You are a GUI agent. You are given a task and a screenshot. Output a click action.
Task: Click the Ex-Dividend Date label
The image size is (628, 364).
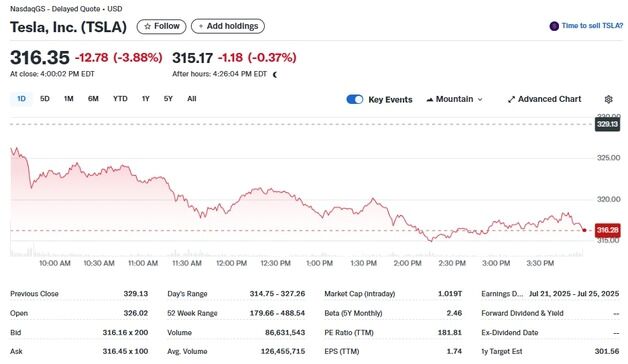509,332
